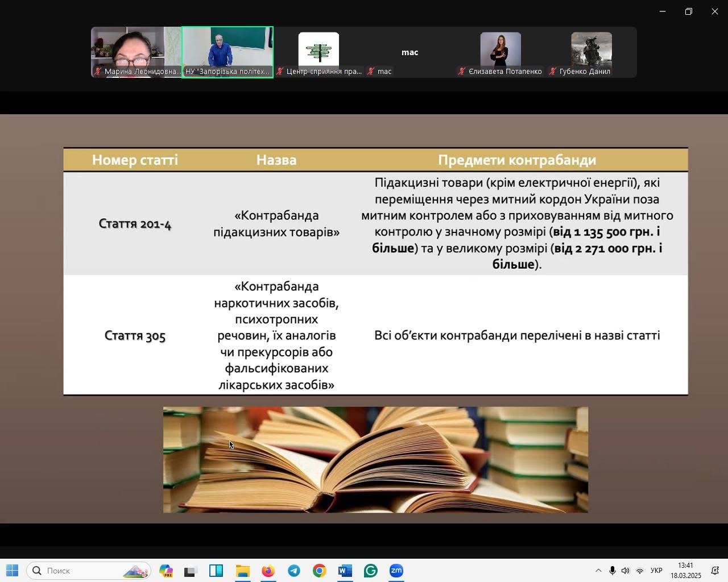Image resolution: width=728 pixels, height=582 pixels.
Task: Switch to Google Chrome in taskbar
Action: [320, 571]
